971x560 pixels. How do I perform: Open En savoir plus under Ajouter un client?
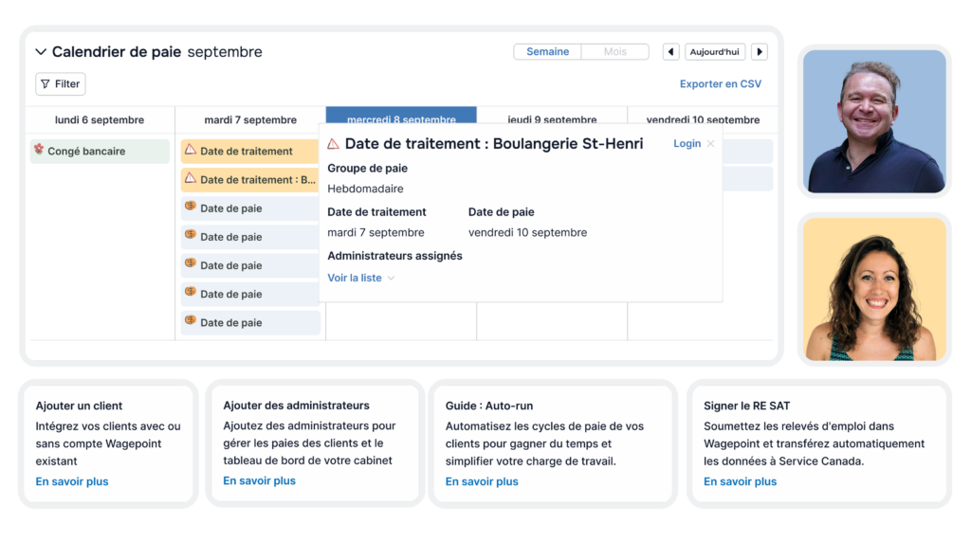(72, 481)
